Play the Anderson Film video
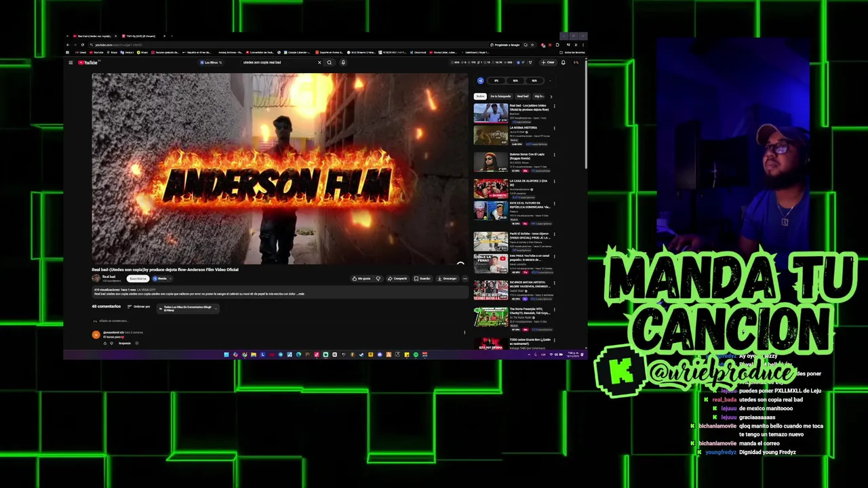 coord(279,168)
